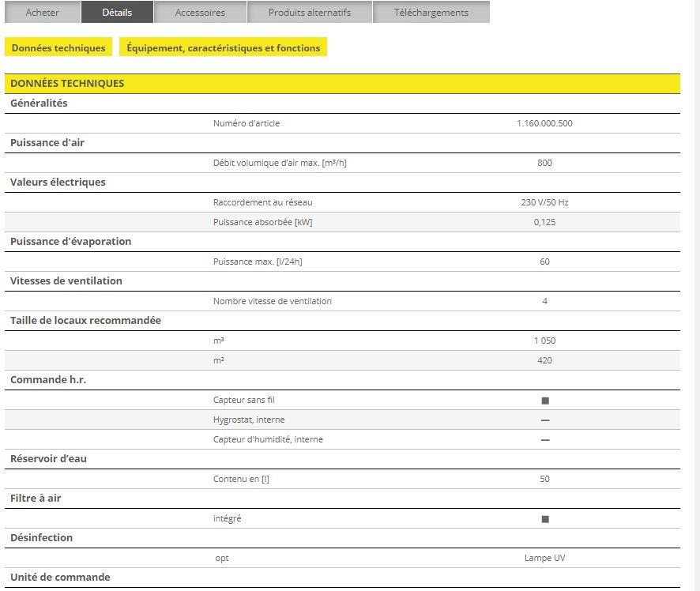700x591 pixels.
Task: Click the Données techniques yellow button
Action: coord(58,48)
